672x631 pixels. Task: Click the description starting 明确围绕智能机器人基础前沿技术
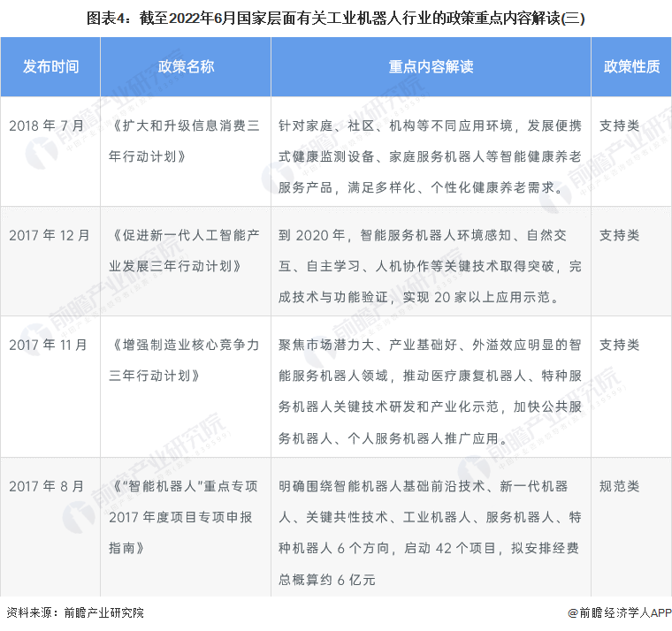tap(430, 533)
